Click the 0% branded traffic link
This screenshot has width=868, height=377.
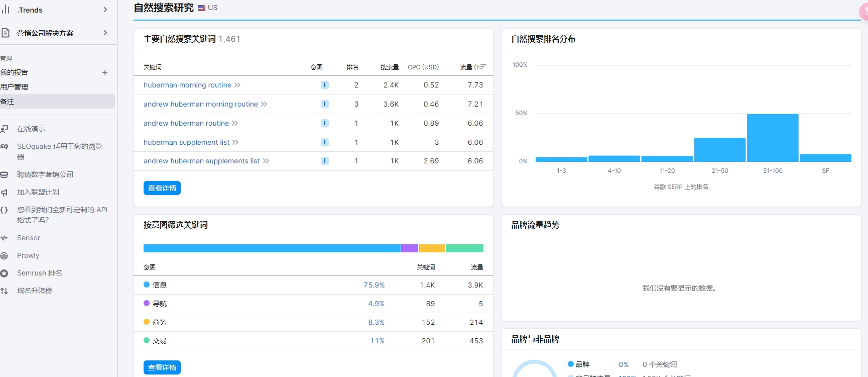coord(624,364)
